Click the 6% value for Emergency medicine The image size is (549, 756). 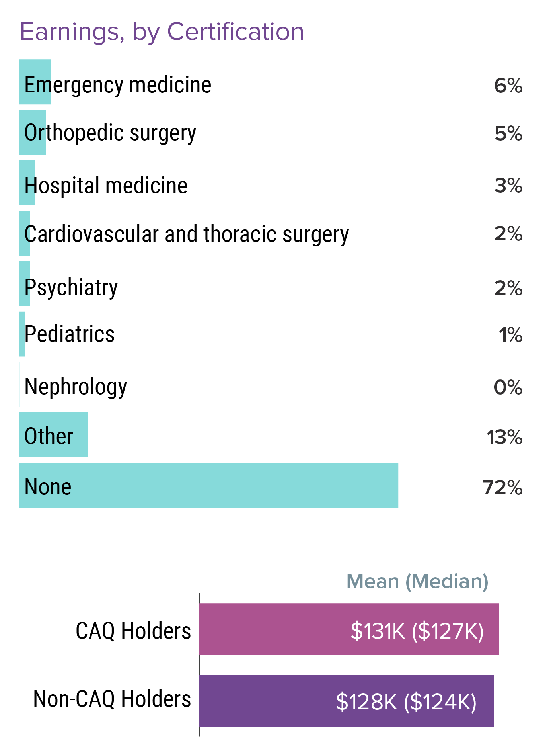[508, 86]
